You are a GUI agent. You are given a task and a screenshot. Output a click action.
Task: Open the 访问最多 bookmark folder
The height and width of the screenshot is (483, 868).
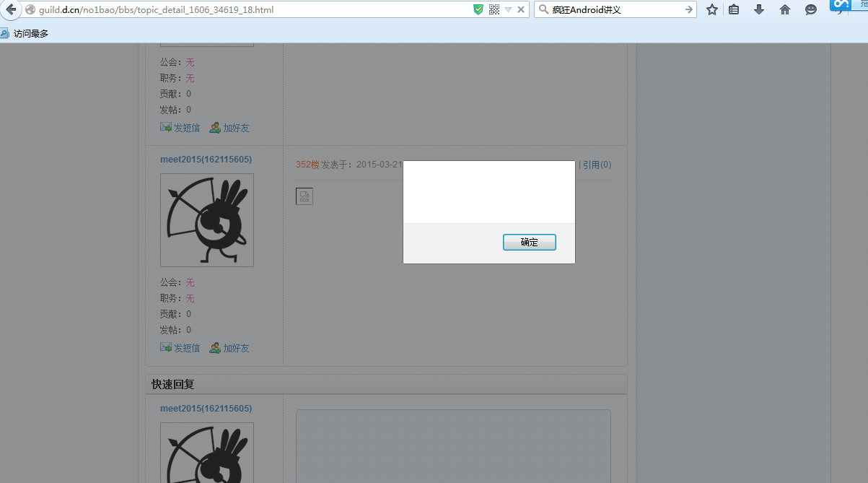[x=25, y=33]
